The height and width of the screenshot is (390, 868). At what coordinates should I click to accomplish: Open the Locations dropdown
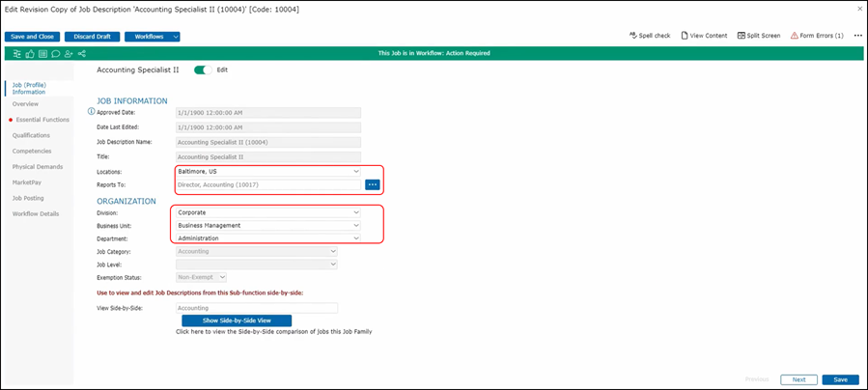click(x=267, y=171)
